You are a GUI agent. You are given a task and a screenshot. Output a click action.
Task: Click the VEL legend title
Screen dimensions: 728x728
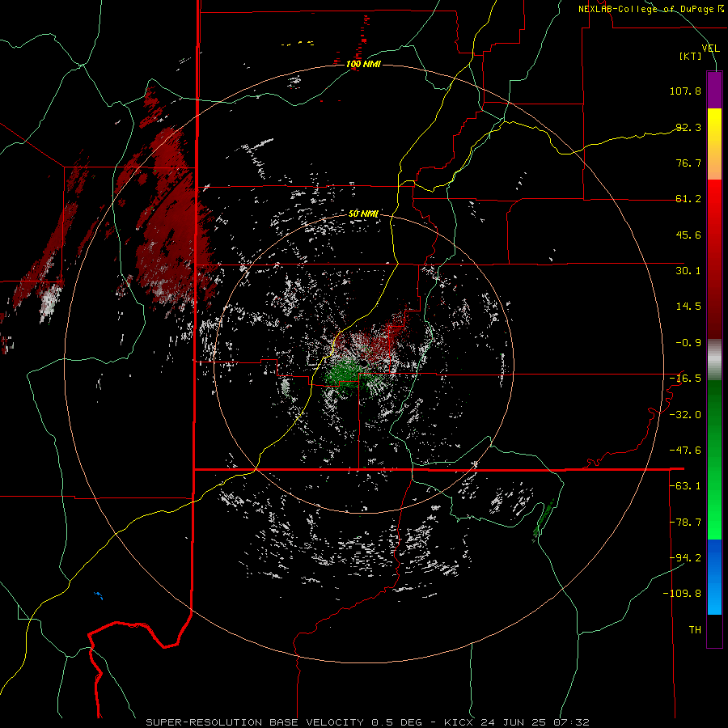710,48
